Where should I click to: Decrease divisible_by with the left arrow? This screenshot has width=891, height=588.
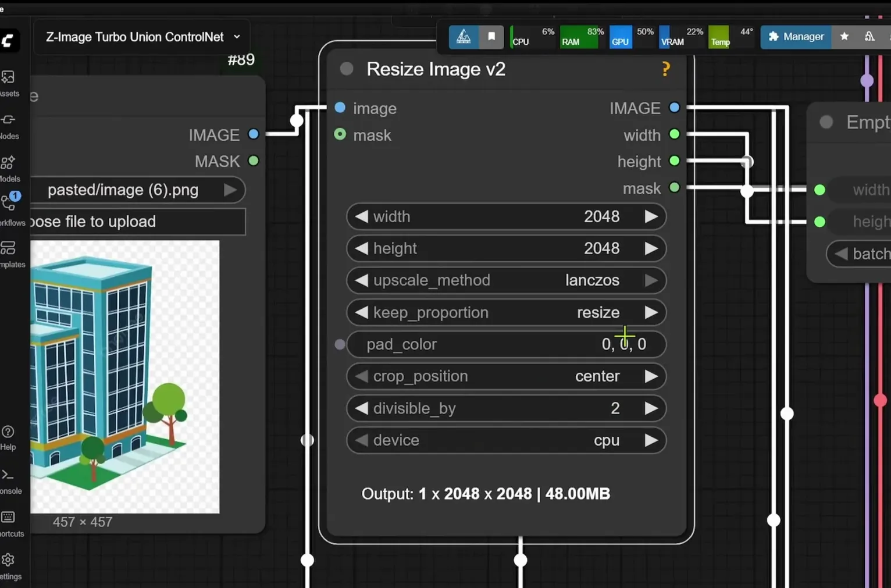[x=362, y=408]
